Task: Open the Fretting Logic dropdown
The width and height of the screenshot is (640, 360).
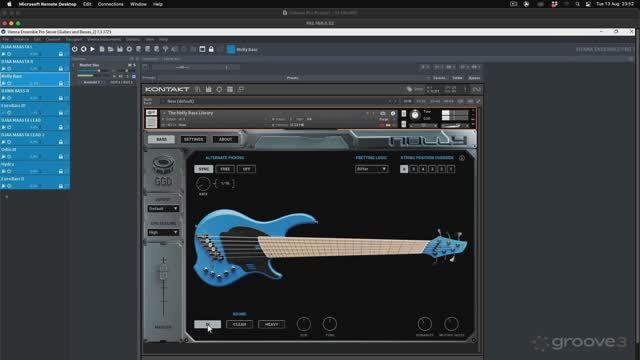Action: [371, 169]
